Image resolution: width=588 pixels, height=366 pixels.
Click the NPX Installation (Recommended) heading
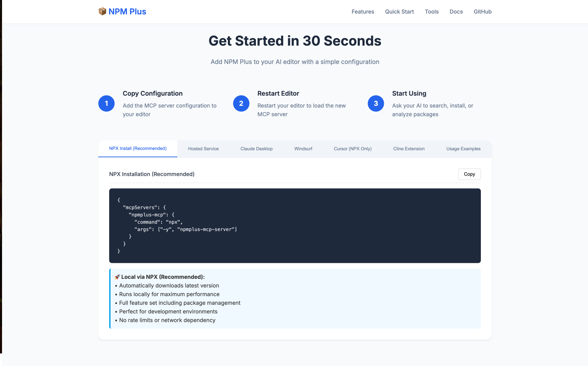[152, 174]
